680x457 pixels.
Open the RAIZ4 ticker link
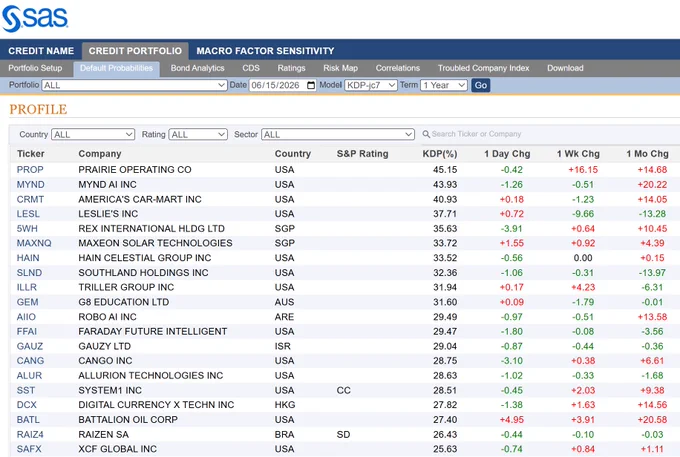[x=30, y=434]
